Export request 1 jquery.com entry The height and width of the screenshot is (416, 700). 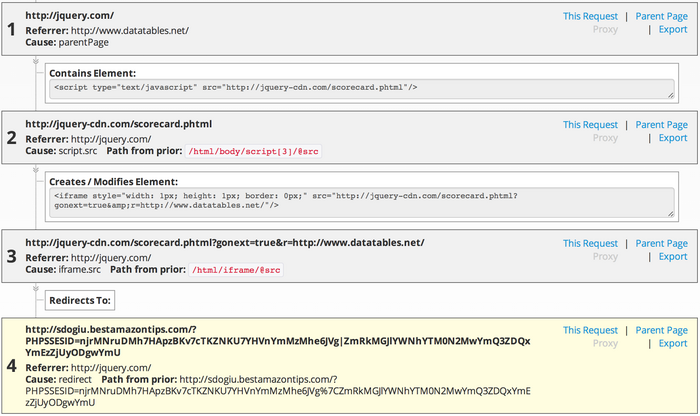point(672,30)
